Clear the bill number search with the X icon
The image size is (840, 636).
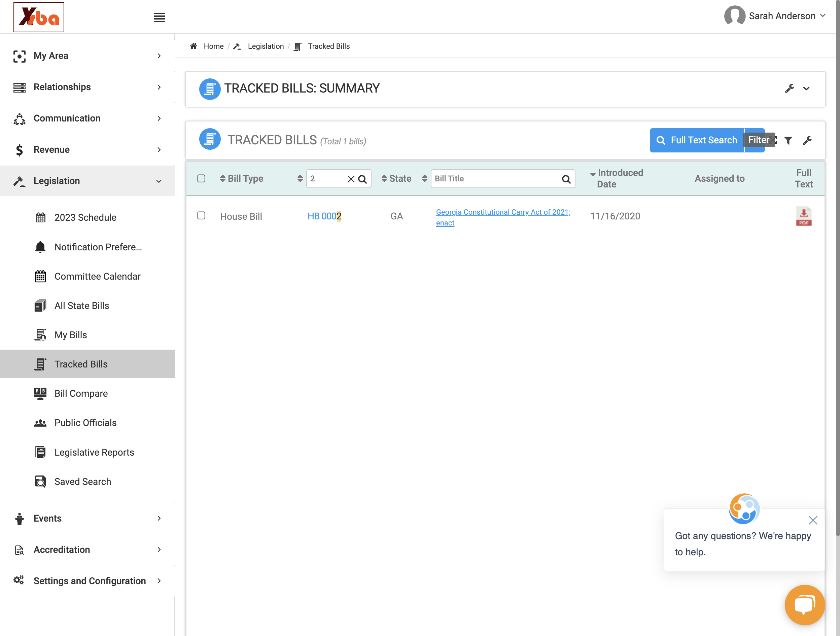351,179
